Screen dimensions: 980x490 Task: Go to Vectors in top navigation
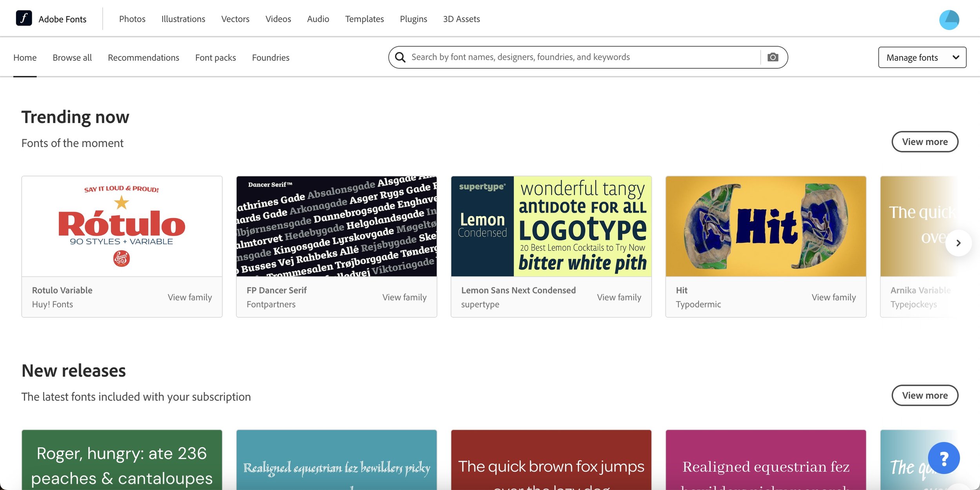[x=235, y=19]
